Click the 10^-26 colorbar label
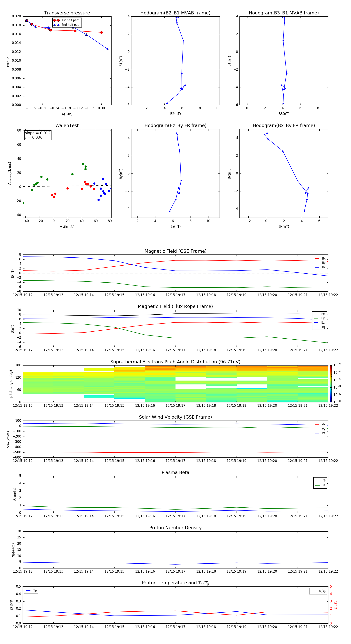The height and width of the screenshot is (644, 351). [x=337, y=365]
